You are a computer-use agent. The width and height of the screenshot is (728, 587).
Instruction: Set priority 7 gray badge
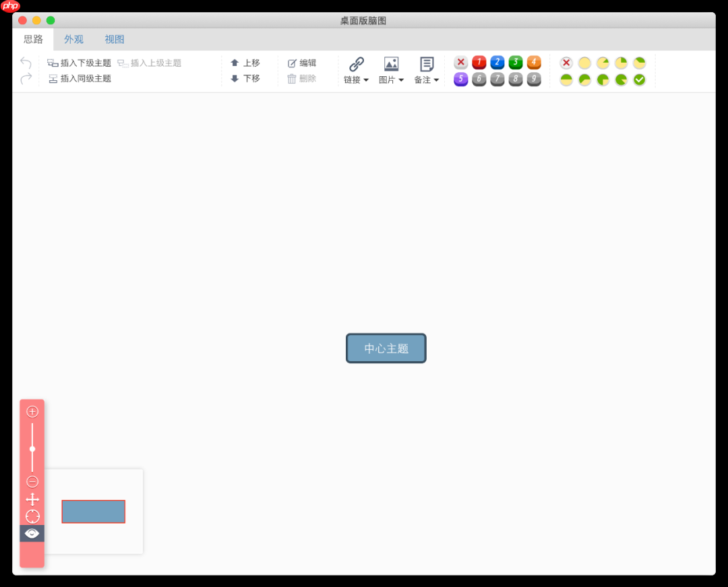[x=497, y=80]
